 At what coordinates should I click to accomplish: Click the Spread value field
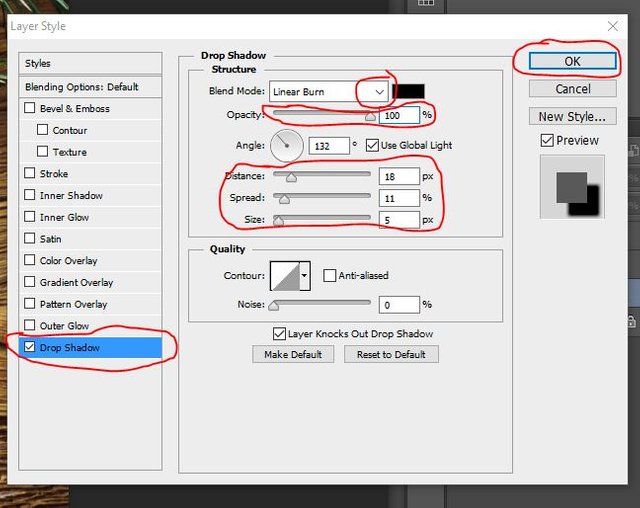[x=399, y=198]
